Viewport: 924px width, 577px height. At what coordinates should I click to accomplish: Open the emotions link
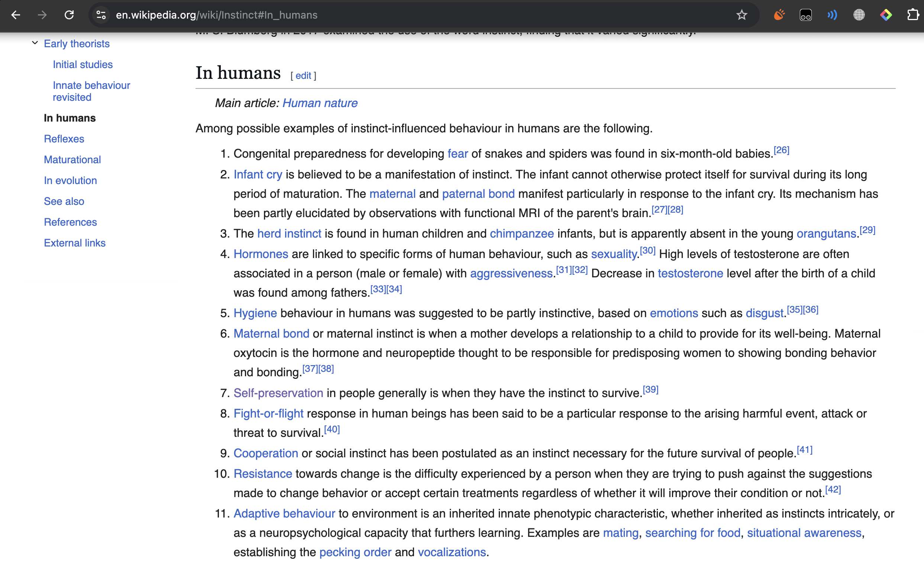point(674,313)
